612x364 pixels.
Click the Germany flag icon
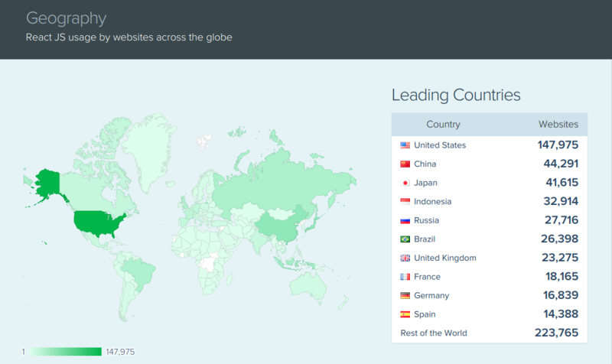point(405,295)
